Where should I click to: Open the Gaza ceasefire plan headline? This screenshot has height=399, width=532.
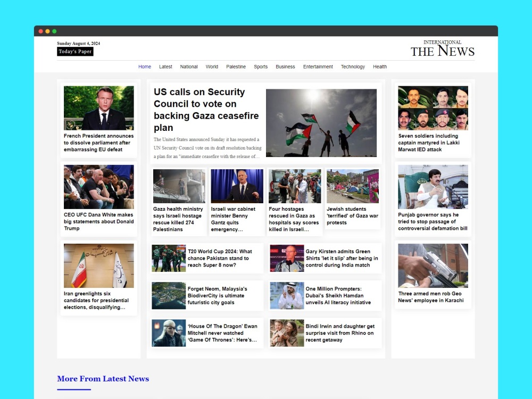(206, 110)
